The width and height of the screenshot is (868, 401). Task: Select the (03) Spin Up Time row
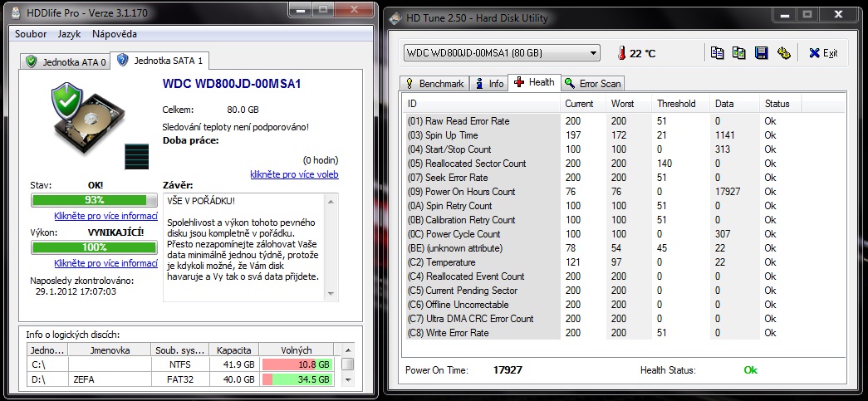tap(603, 135)
